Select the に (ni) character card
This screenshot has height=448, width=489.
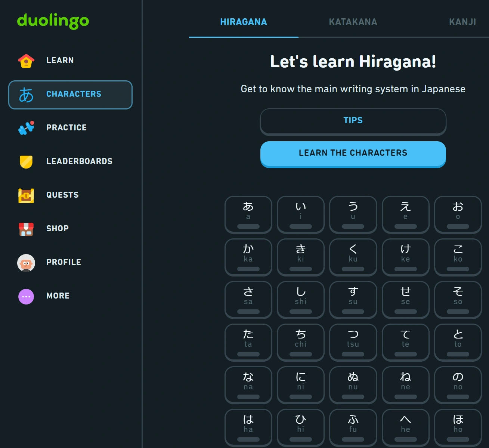[301, 385]
